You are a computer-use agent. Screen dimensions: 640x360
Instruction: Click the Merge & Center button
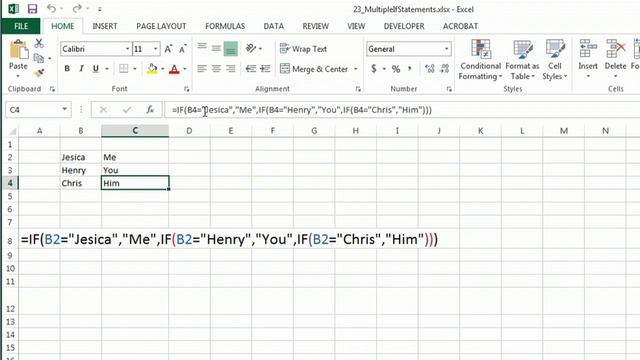[x=314, y=69]
